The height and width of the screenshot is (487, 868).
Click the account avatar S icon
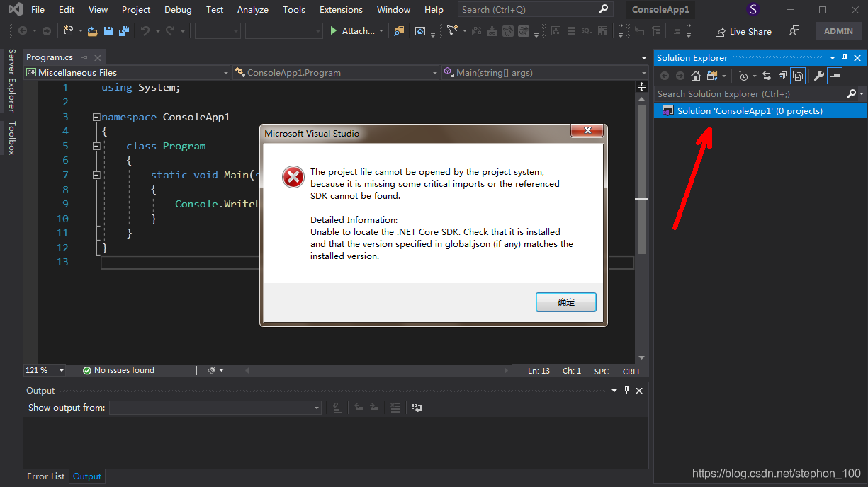pyautogui.click(x=753, y=10)
